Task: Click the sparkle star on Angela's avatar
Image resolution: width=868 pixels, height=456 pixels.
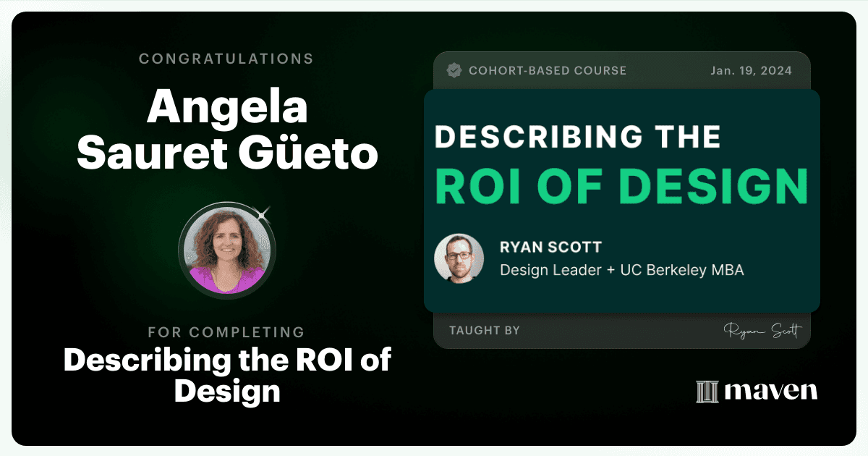Action: tap(264, 214)
